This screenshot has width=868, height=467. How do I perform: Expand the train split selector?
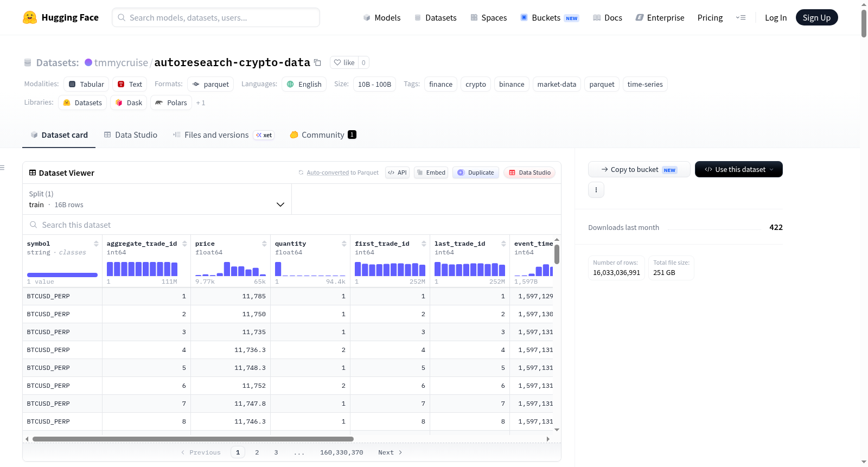tap(157, 199)
